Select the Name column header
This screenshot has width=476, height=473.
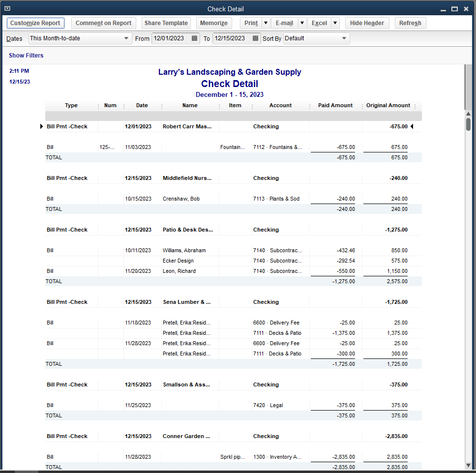pos(190,105)
